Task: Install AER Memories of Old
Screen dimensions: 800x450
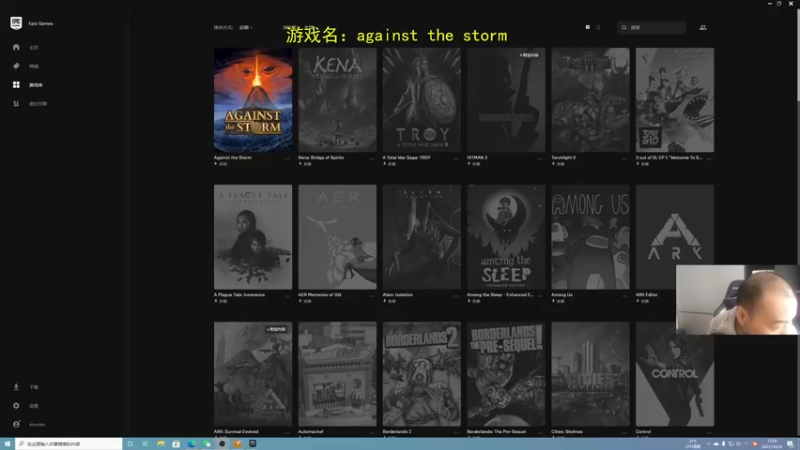Action: pyautogui.click(x=304, y=301)
